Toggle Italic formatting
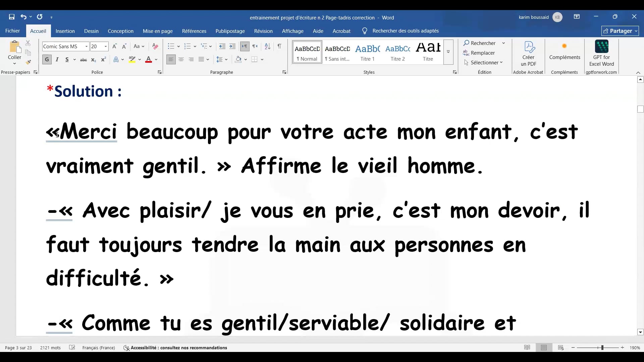The height and width of the screenshot is (362, 644). coord(57,60)
